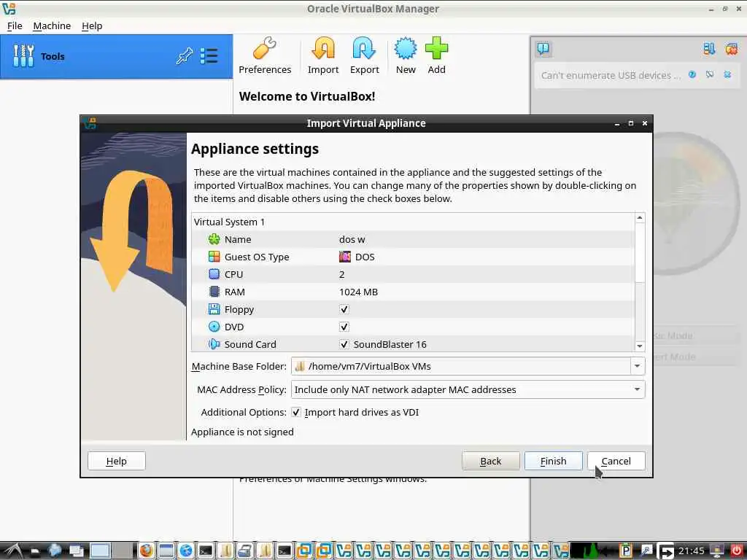Viewport: 747px width, 560px height.
Task: Click the green Name row icon
Action: tap(214, 239)
